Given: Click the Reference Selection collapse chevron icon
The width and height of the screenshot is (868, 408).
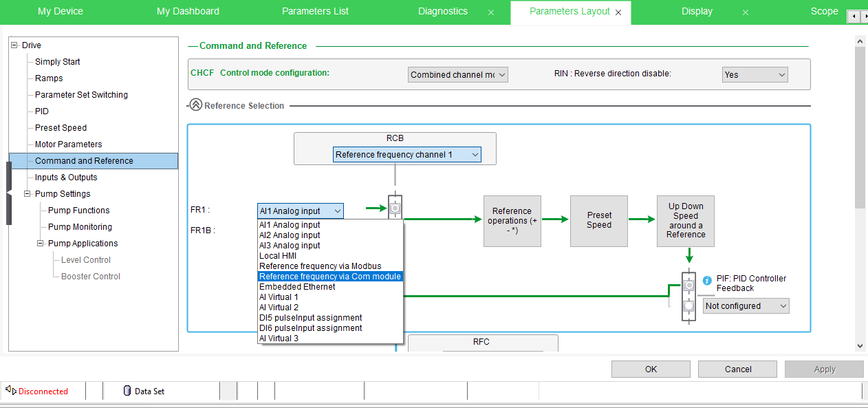Looking at the screenshot, I should [195, 105].
